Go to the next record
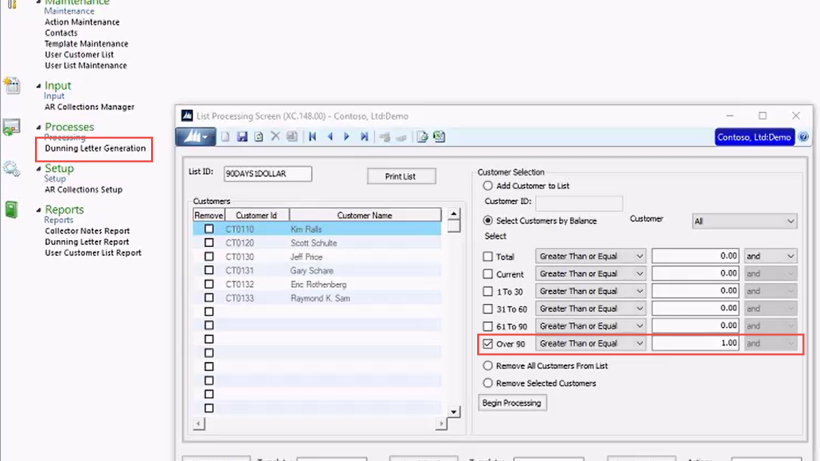 [x=347, y=137]
